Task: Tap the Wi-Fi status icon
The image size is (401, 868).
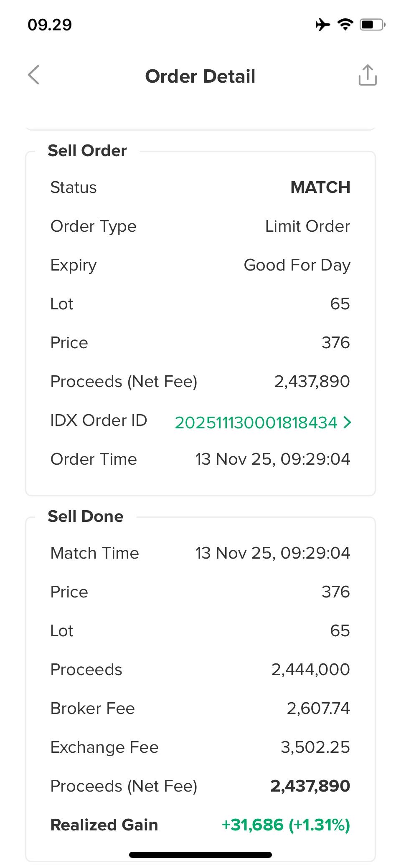Action: tap(345, 25)
